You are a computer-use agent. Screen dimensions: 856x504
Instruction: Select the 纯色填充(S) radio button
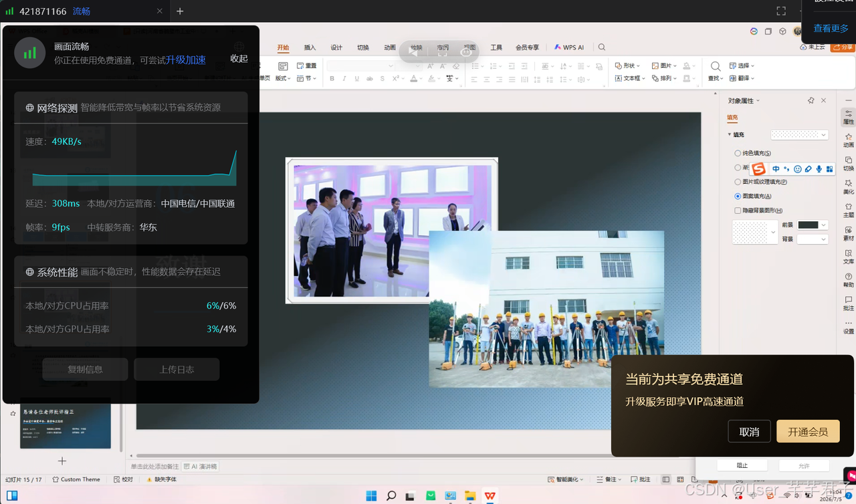tap(738, 153)
